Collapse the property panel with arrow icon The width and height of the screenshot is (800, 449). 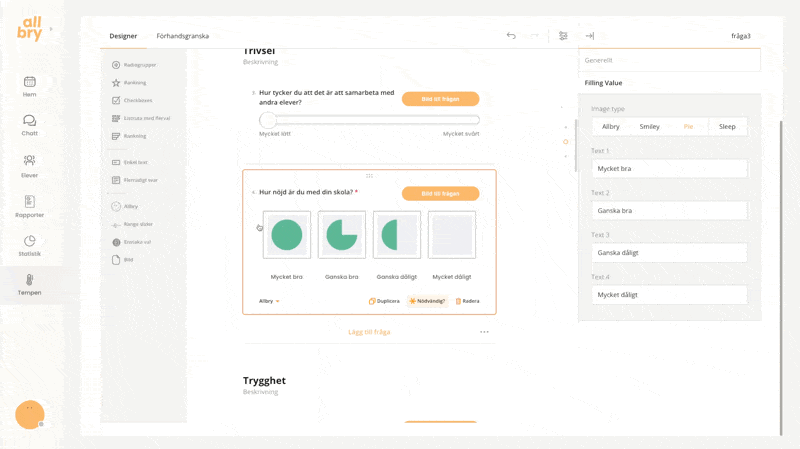tap(590, 36)
